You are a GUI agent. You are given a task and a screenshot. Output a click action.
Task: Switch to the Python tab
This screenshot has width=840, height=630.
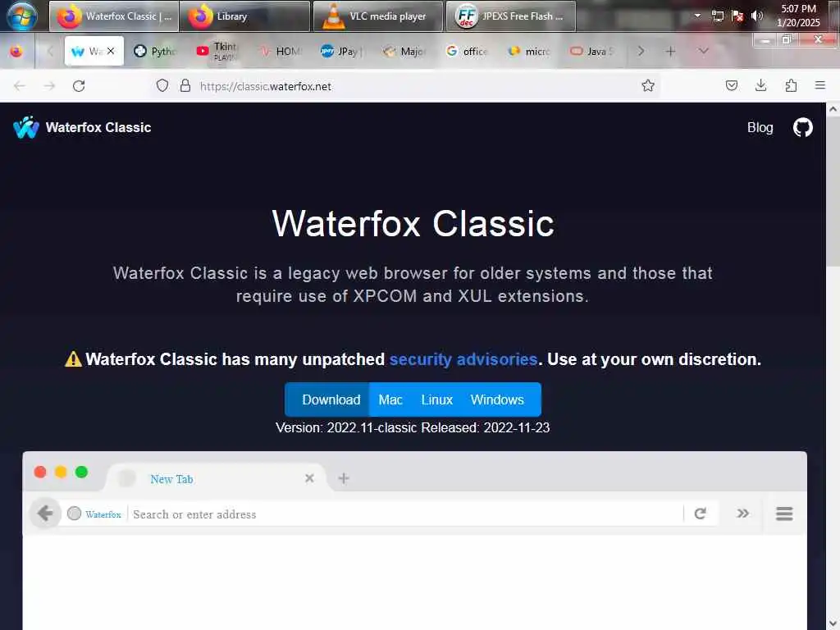tap(154, 51)
